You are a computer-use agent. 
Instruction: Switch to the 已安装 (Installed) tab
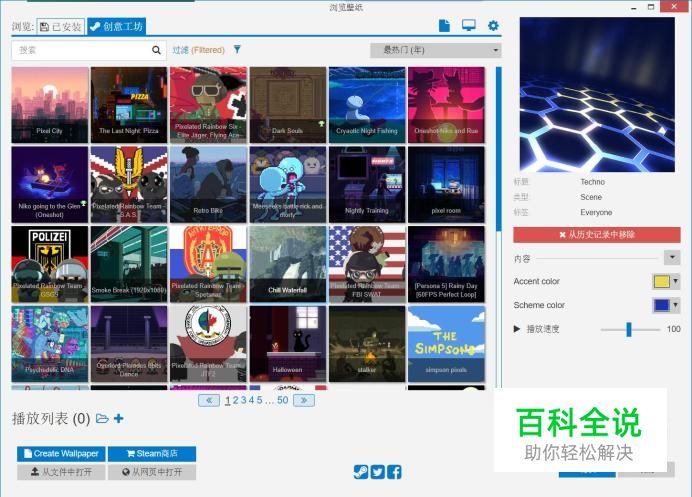pyautogui.click(x=61, y=27)
